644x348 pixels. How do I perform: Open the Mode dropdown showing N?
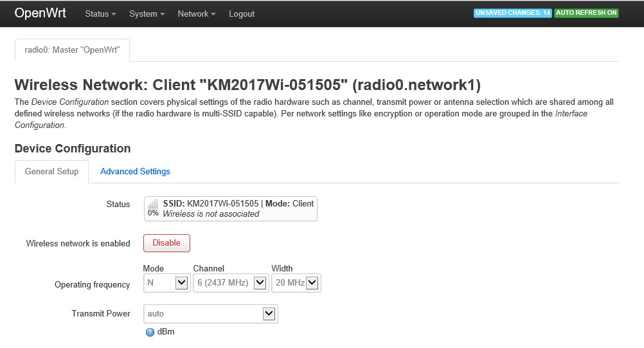tap(166, 282)
